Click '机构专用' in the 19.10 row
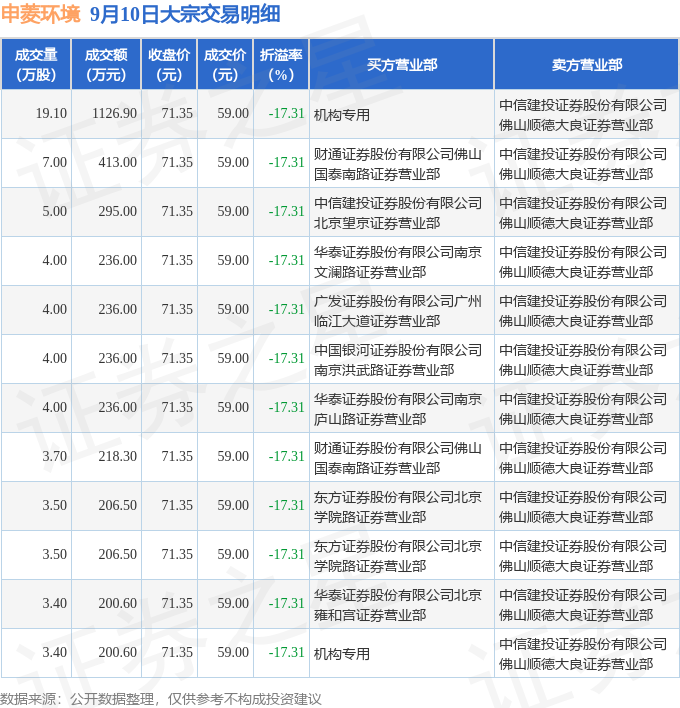680x708 pixels. pyautogui.click(x=342, y=115)
